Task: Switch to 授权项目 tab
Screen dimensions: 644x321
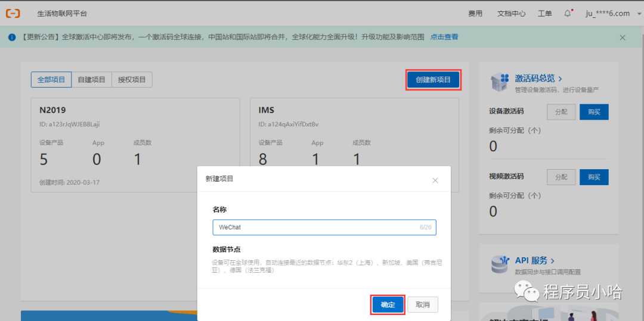Action: tap(132, 80)
